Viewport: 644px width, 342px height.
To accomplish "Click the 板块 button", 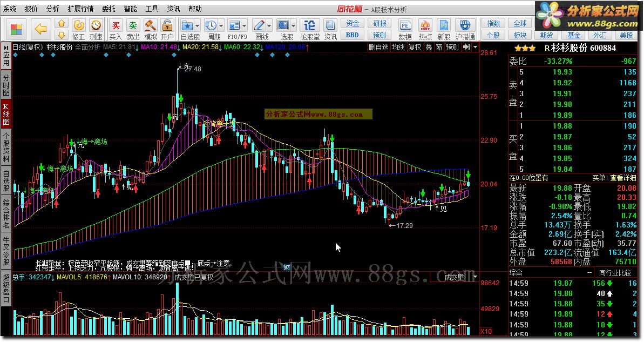I will click(520, 35).
